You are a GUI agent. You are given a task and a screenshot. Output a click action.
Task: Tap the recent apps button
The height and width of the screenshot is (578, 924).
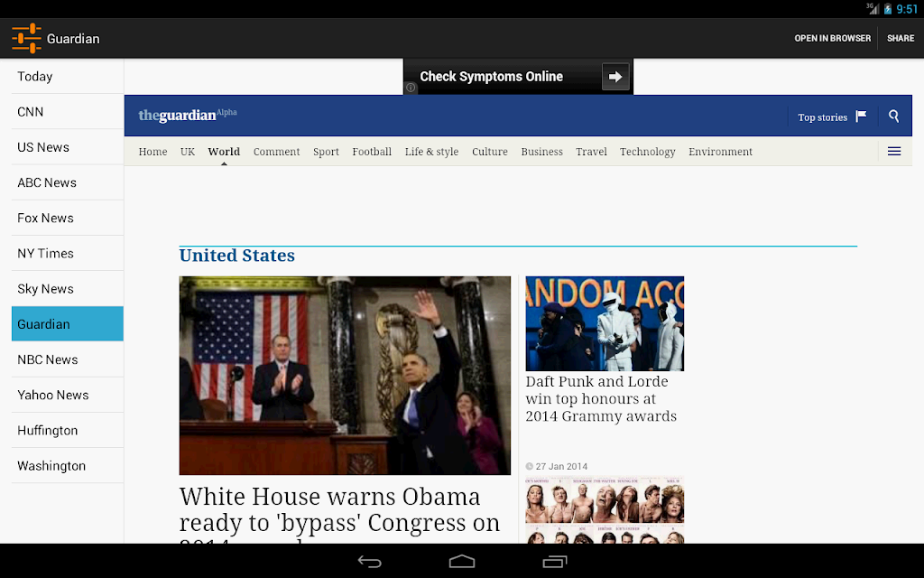click(x=555, y=562)
